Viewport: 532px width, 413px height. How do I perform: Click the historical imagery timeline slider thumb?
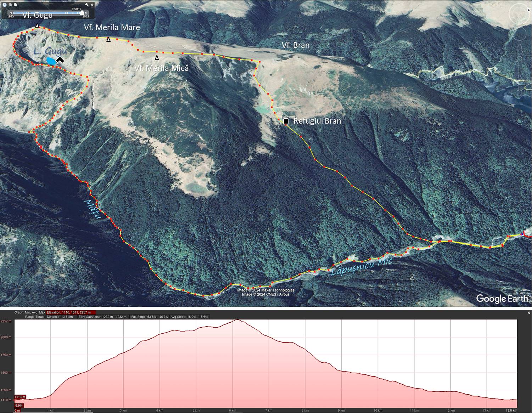82,13
